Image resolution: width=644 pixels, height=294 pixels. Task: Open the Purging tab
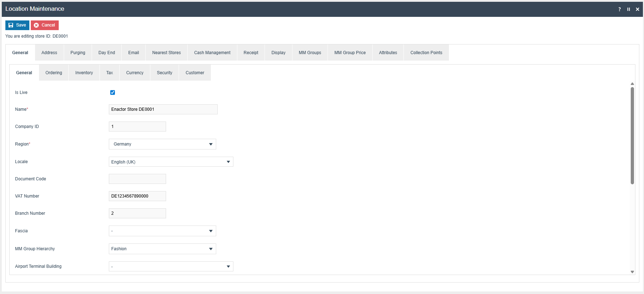click(78, 53)
